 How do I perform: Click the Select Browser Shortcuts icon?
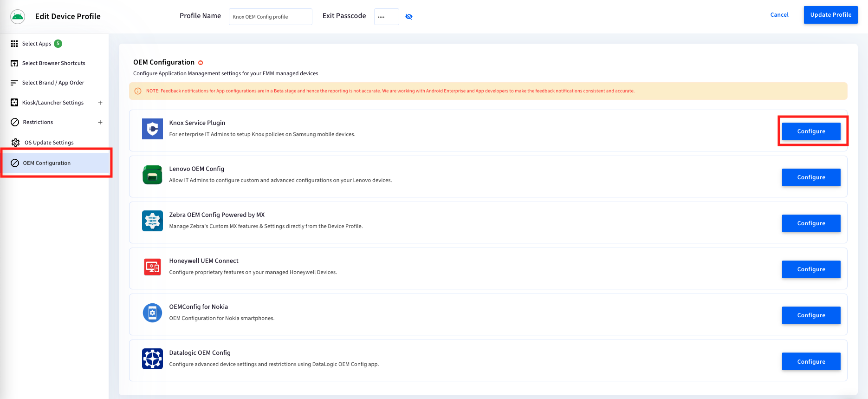[x=14, y=63]
